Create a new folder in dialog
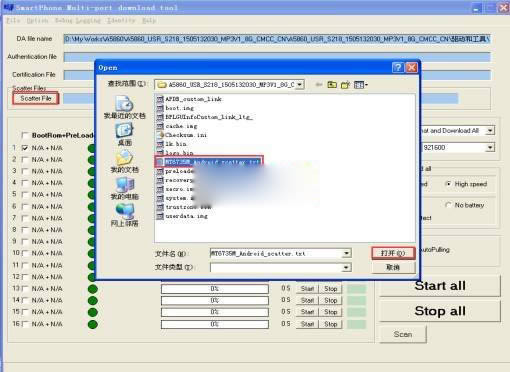Screen dimensions: 510x372 [x=345, y=85]
